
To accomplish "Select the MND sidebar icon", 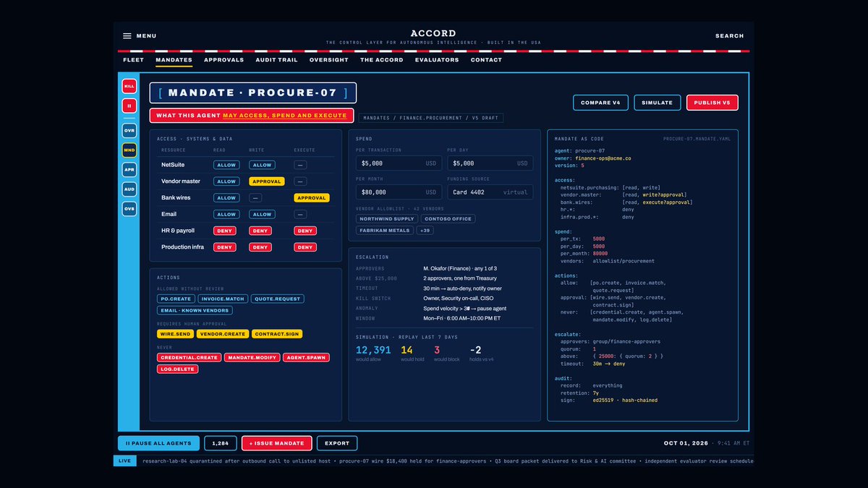I will [x=129, y=150].
